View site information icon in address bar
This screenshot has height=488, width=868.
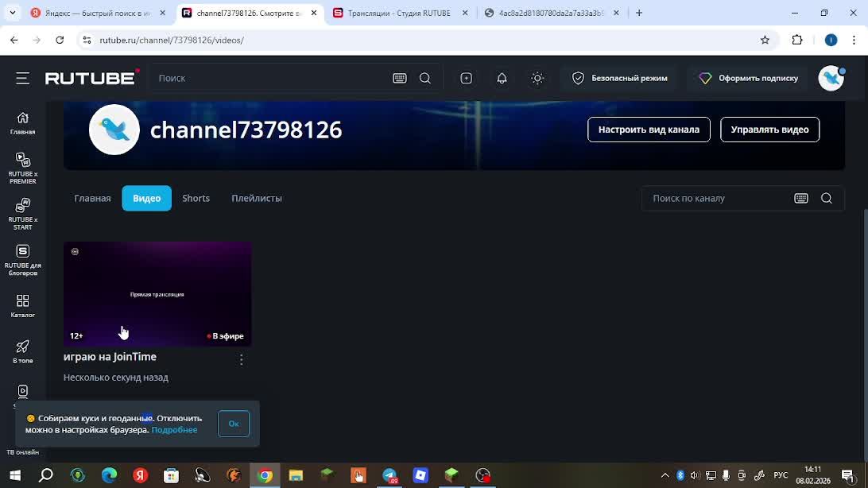click(x=87, y=40)
